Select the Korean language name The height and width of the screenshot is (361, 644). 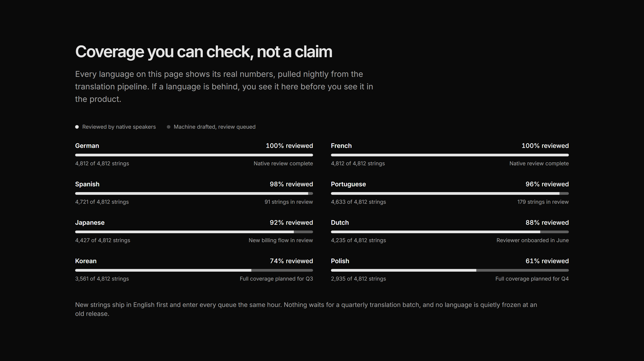86,261
